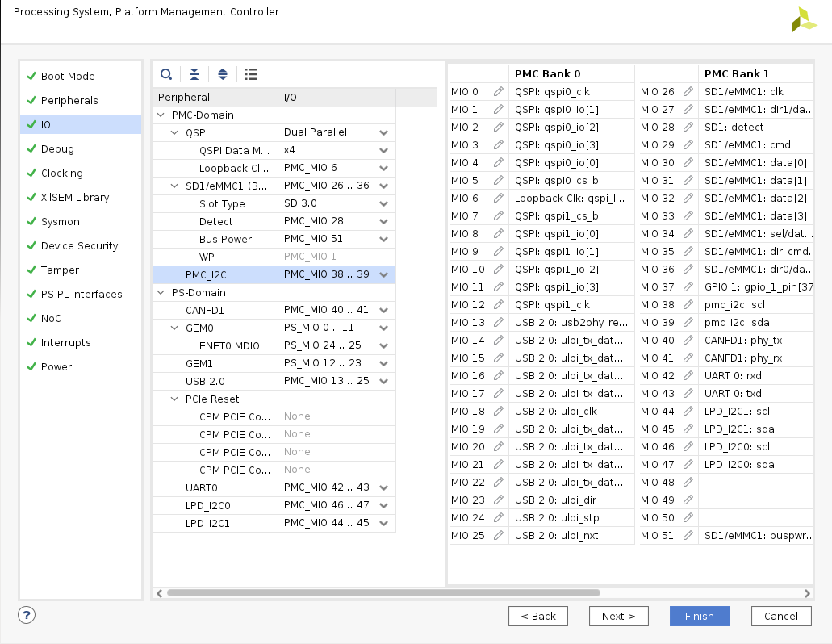Open the Device Security page
This screenshot has height=644, width=832.
click(x=79, y=246)
